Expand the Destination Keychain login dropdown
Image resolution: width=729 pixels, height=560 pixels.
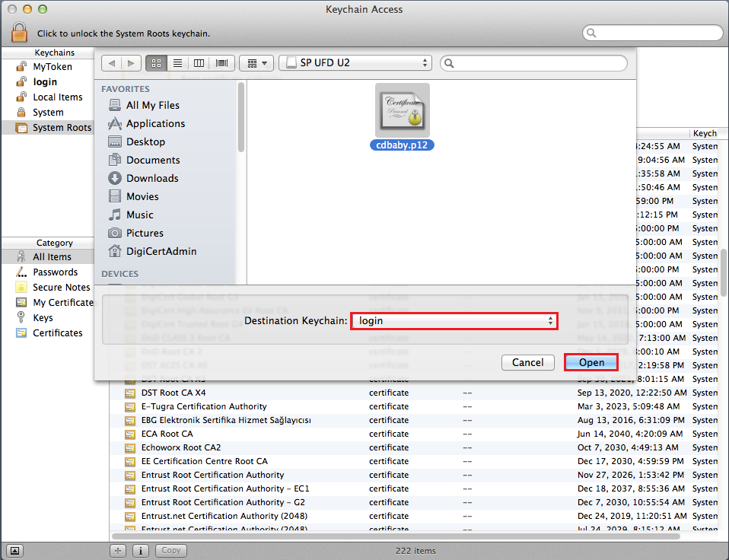[x=454, y=321]
